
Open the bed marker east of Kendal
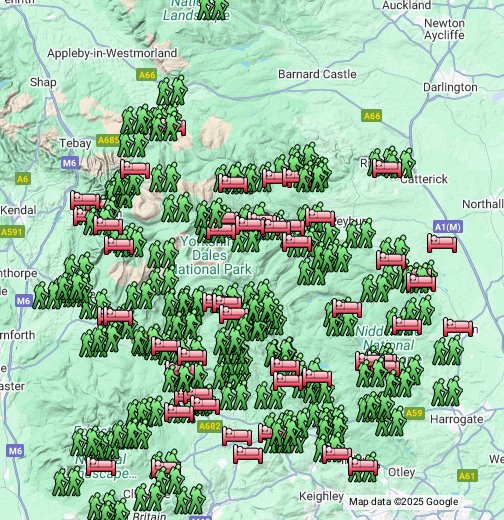click(x=85, y=200)
